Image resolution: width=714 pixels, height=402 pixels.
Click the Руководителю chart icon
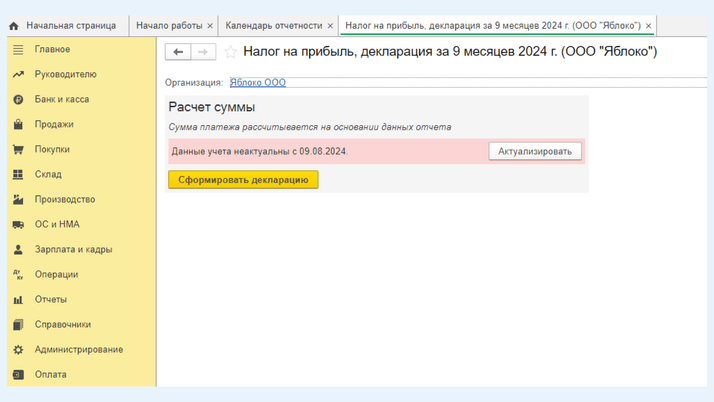pyautogui.click(x=18, y=74)
